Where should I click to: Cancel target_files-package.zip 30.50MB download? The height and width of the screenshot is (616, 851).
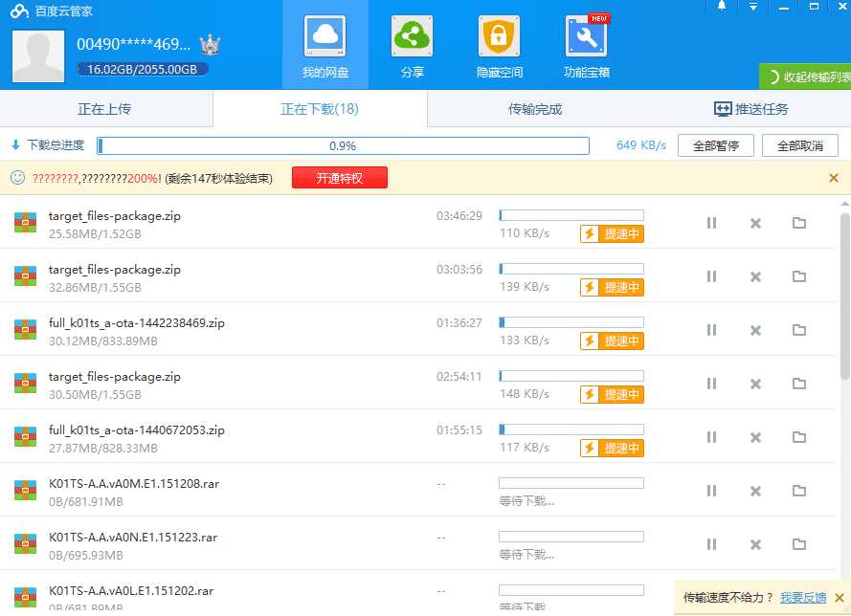point(755,384)
